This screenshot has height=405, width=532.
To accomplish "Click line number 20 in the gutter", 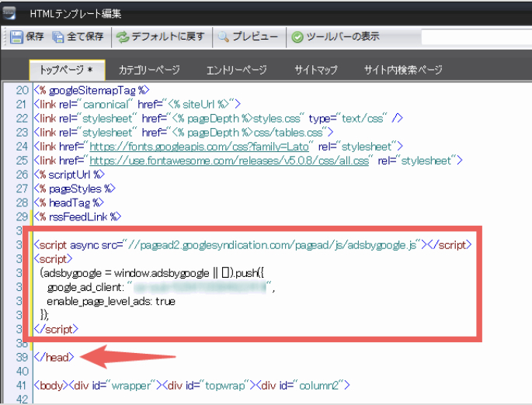I will (21, 91).
